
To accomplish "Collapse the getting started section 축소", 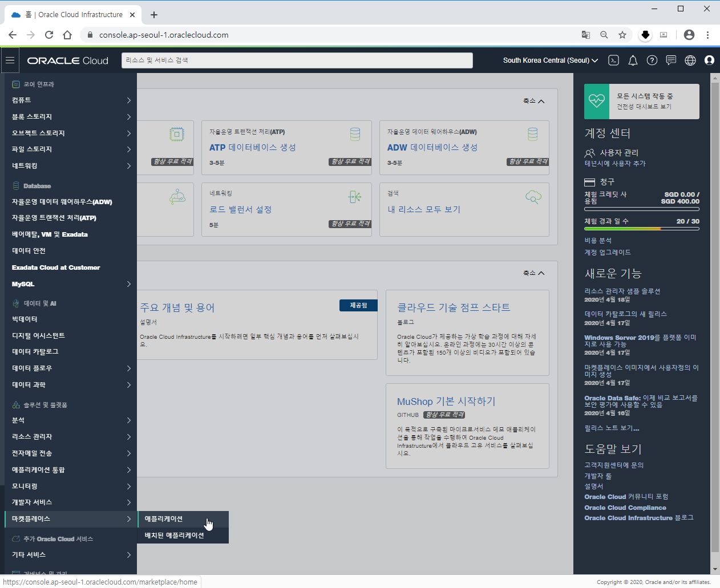I will [x=533, y=273].
